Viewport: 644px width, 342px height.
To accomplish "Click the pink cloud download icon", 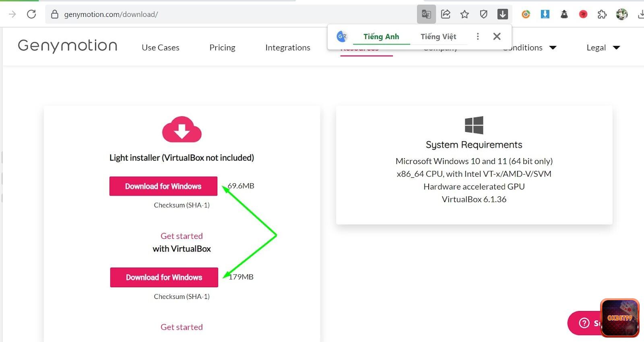I will pyautogui.click(x=182, y=130).
